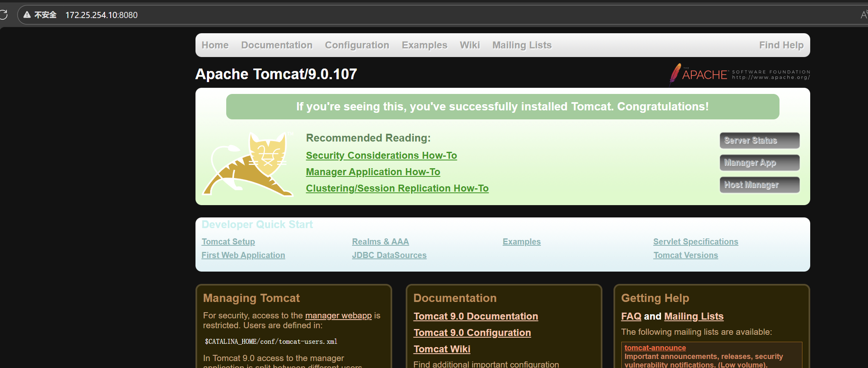The height and width of the screenshot is (368, 868).
Task: Click the address bar URL 172.25.254.10:8080
Action: coord(101,15)
